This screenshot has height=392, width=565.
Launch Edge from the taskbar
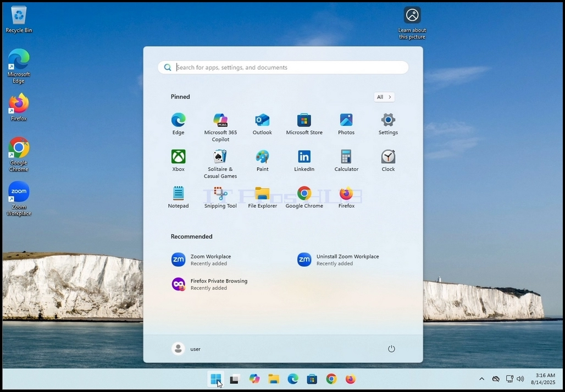coord(292,379)
